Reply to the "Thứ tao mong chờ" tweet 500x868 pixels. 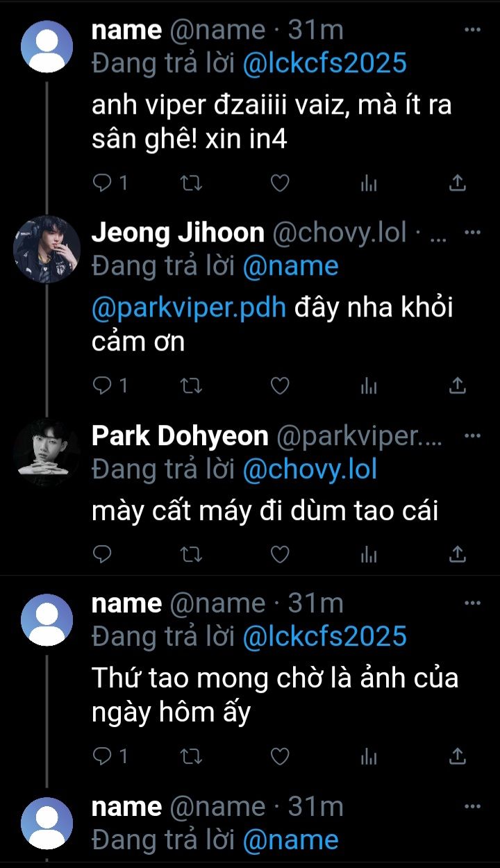click(103, 756)
